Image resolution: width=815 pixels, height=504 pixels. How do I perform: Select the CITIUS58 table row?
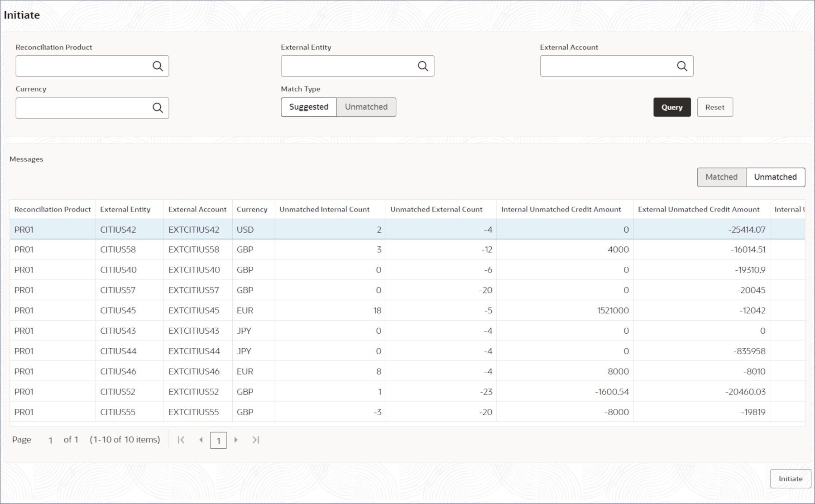click(x=118, y=250)
